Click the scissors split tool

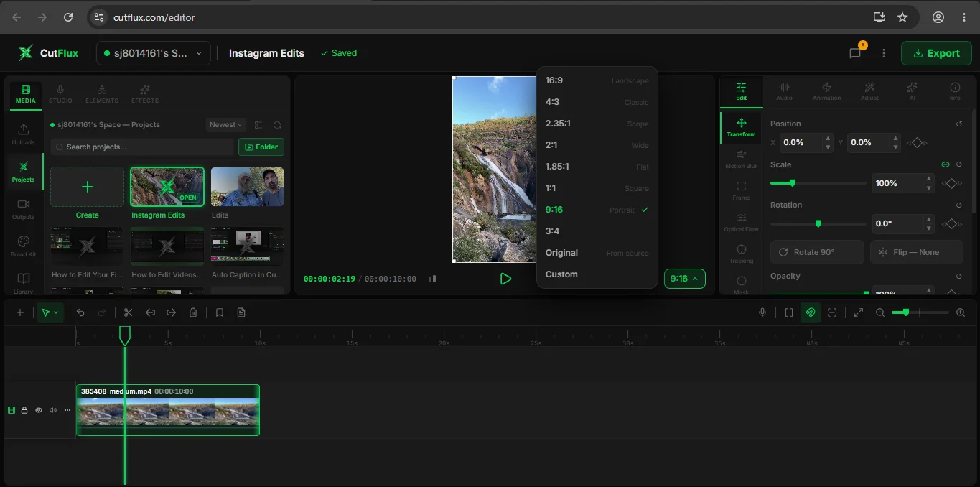(128, 312)
